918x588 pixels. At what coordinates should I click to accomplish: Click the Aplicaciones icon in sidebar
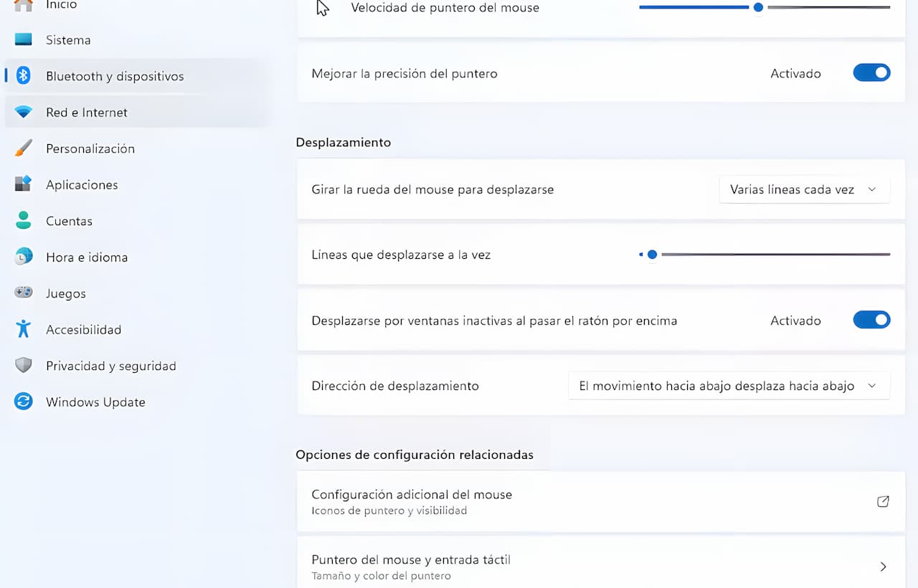pos(24,184)
